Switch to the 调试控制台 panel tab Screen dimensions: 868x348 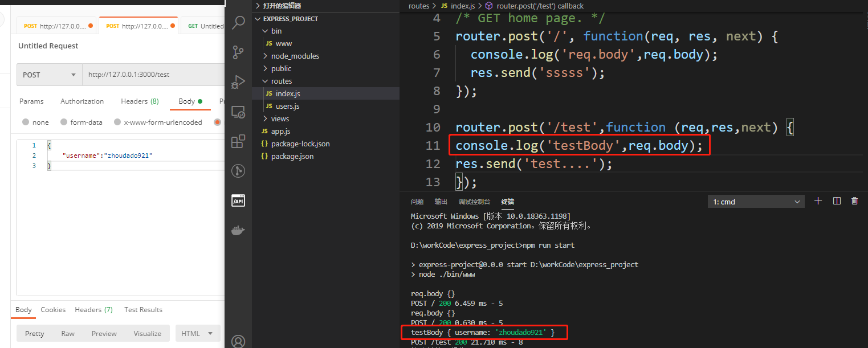474,202
